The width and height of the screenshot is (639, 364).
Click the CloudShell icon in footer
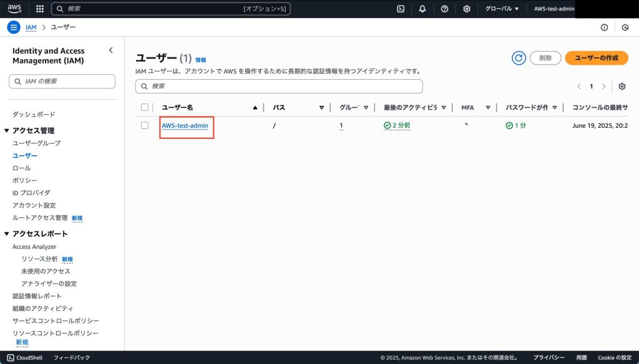11,358
